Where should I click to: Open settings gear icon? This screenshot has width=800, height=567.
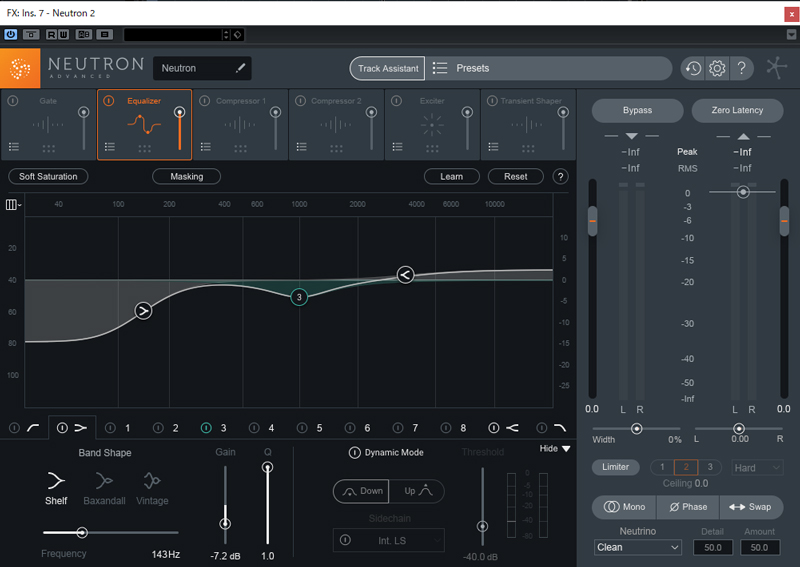(717, 68)
